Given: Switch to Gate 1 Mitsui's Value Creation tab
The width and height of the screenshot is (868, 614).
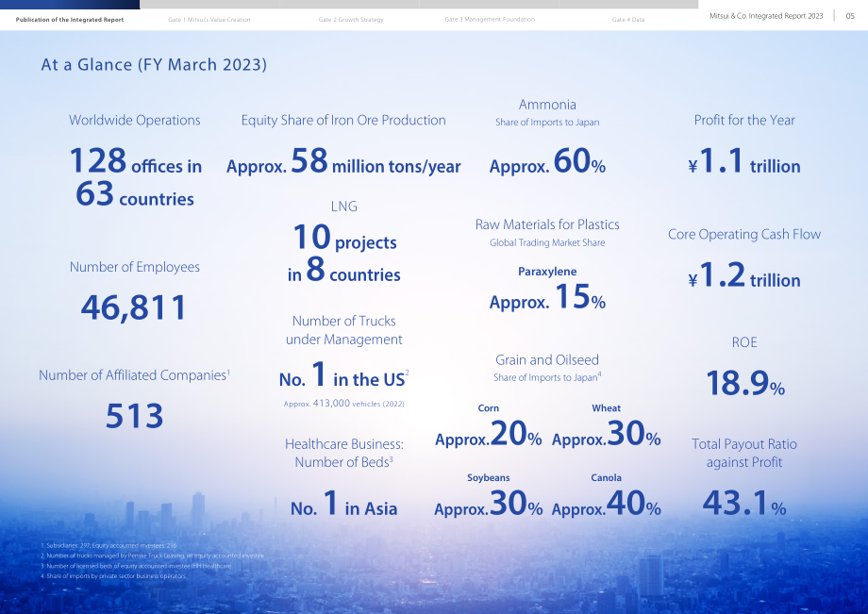Looking at the screenshot, I should tap(209, 20).
